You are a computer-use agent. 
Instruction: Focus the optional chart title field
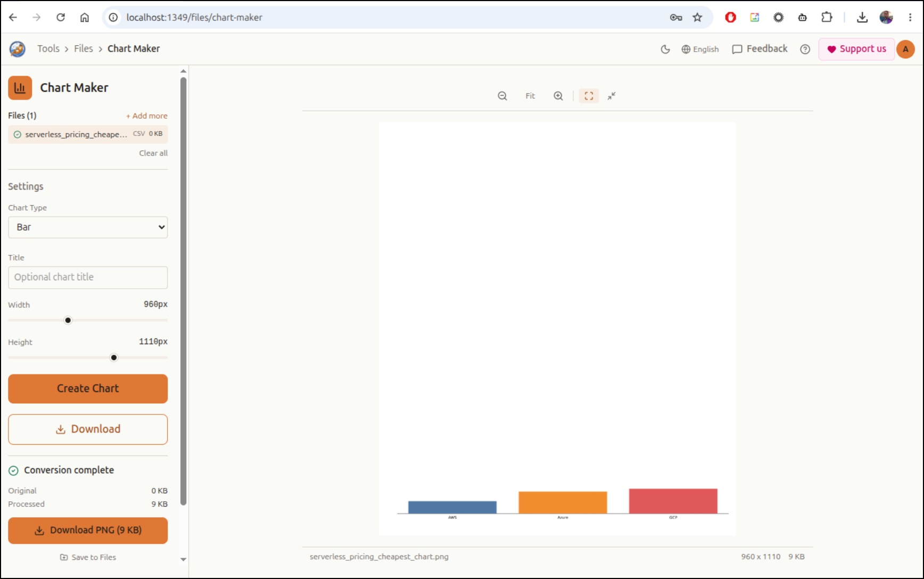point(88,278)
